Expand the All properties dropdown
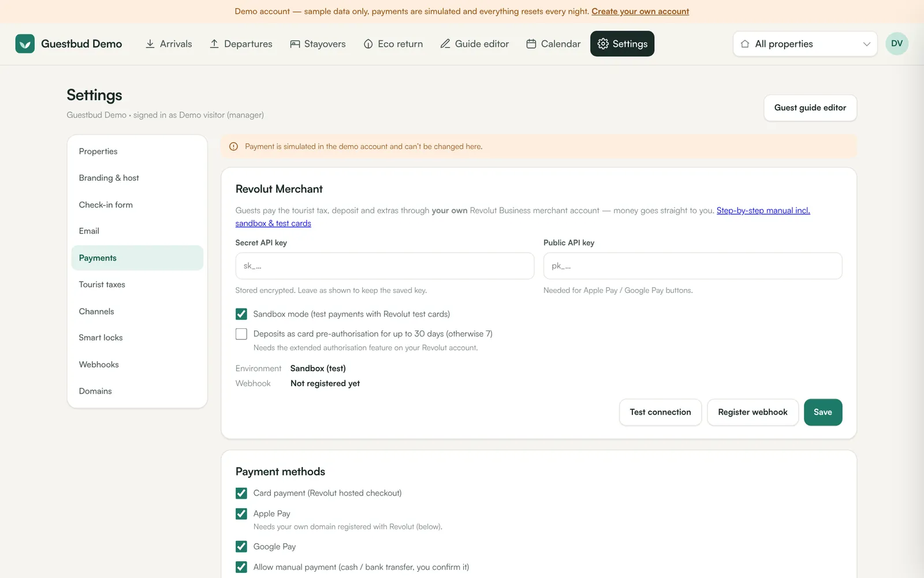Image resolution: width=924 pixels, height=578 pixels. [x=805, y=44]
